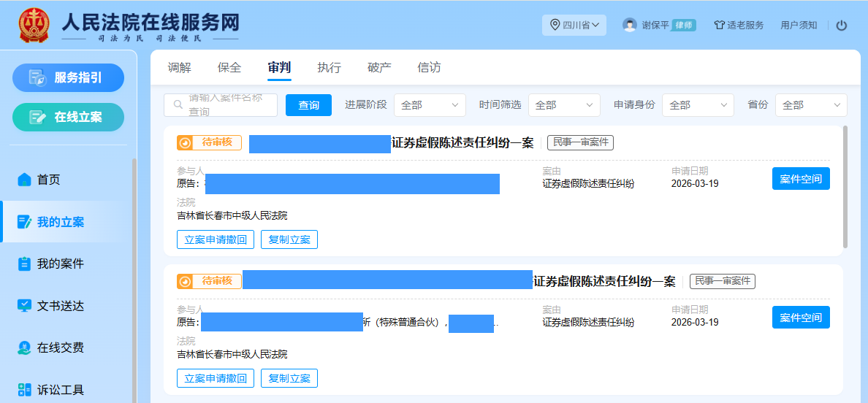
Task: Click 复制立案 on the second case
Action: [x=289, y=378]
